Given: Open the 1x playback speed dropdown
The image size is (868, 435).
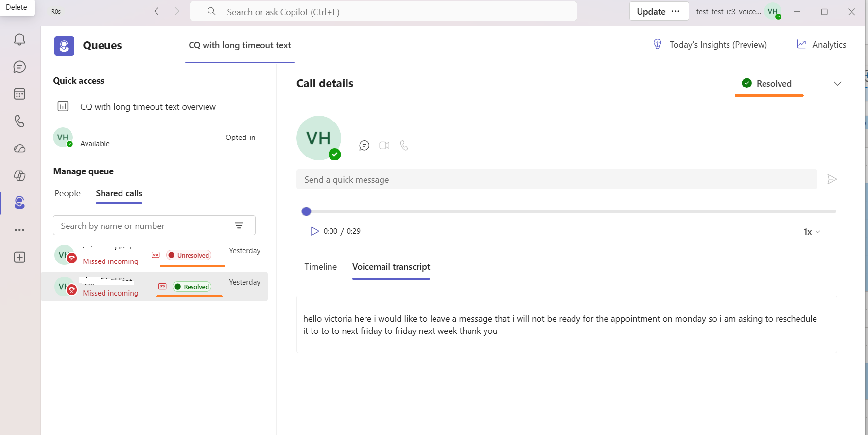Looking at the screenshot, I should 812,232.
